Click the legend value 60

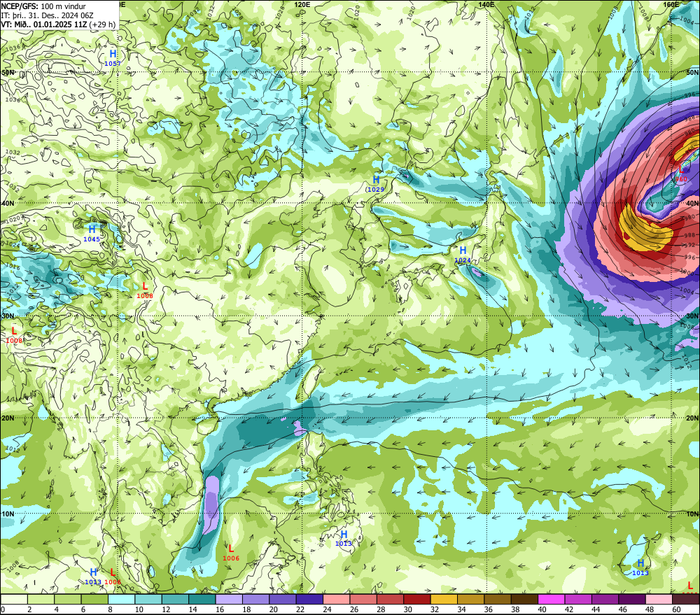(676, 609)
